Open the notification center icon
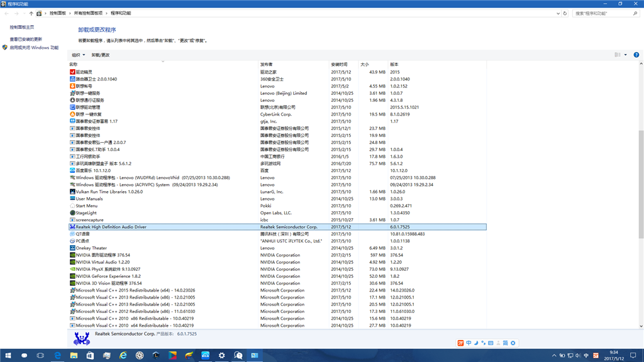 (x=633, y=356)
